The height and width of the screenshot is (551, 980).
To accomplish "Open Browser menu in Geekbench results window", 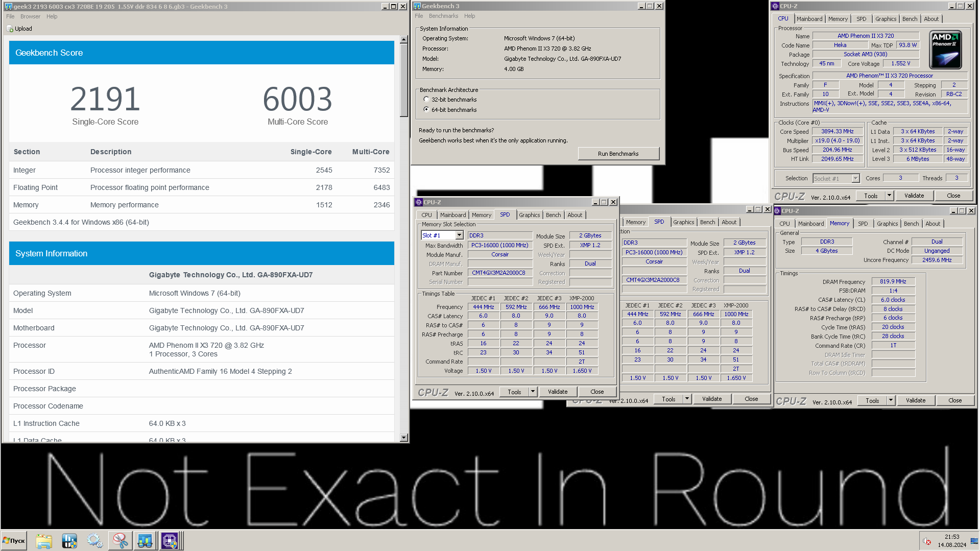I will point(30,16).
